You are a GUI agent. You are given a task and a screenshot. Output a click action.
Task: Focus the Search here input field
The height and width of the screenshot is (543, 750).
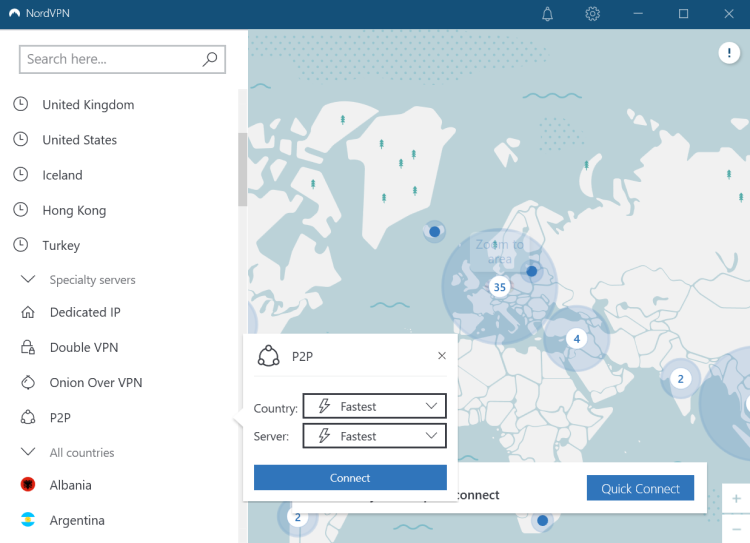tap(110, 59)
